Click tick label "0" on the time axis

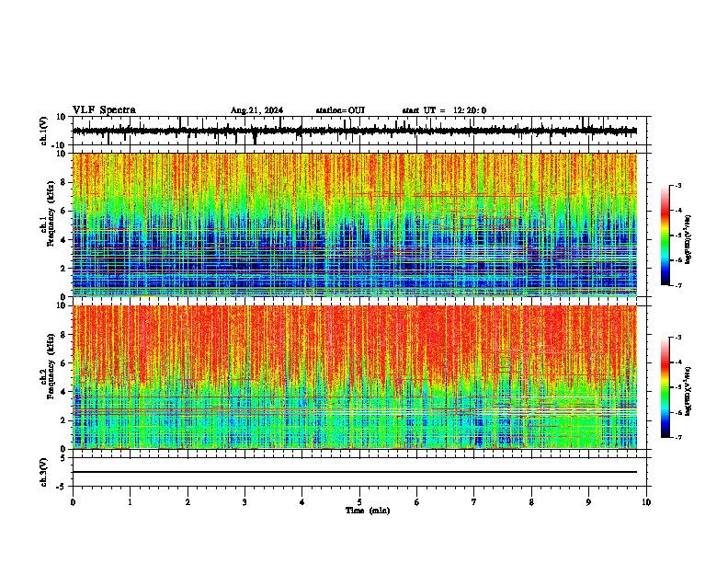tap(73, 502)
